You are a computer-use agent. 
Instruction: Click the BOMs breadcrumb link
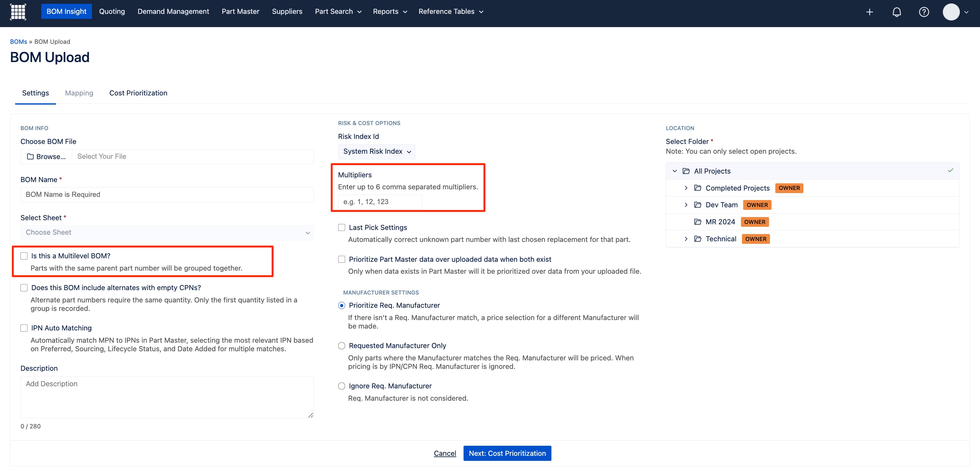(x=18, y=42)
